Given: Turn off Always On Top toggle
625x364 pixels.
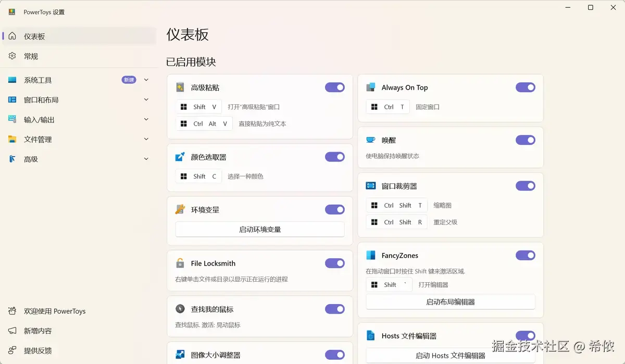Looking at the screenshot, I should point(526,87).
